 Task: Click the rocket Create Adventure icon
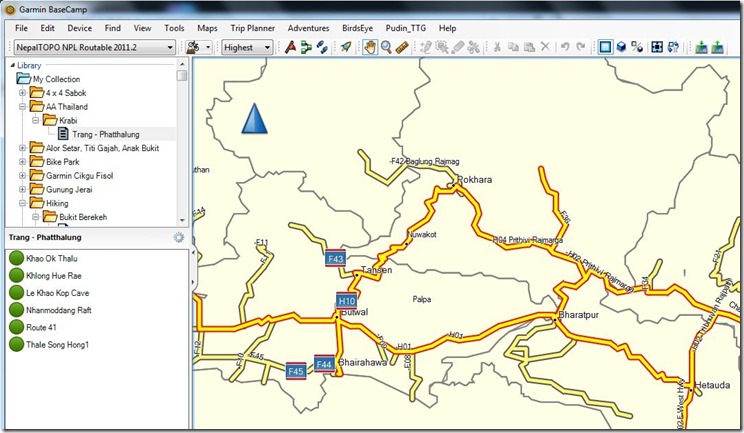(x=346, y=47)
